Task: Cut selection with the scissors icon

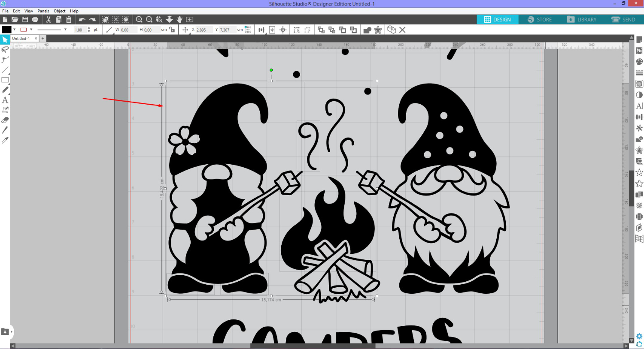Action: click(x=49, y=19)
